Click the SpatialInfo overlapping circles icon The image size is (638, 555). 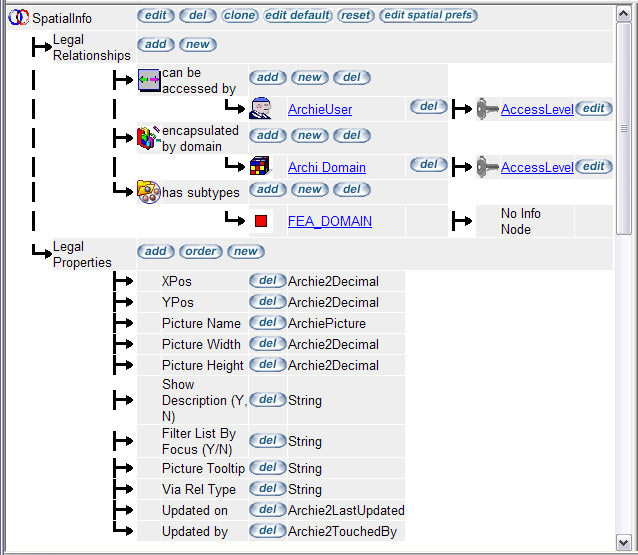coord(17,19)
